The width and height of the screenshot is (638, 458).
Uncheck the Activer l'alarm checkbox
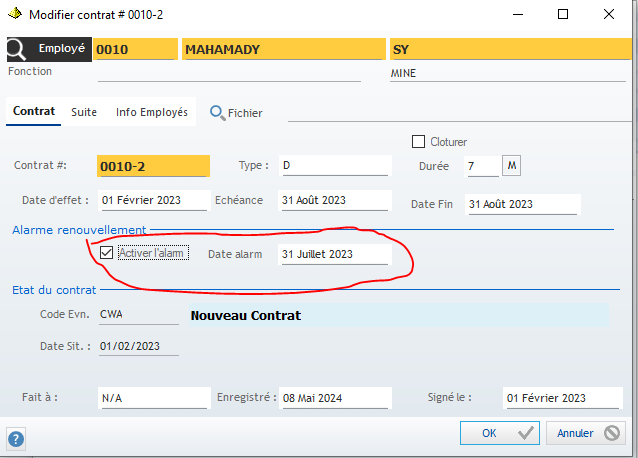[x=107, y=253]
